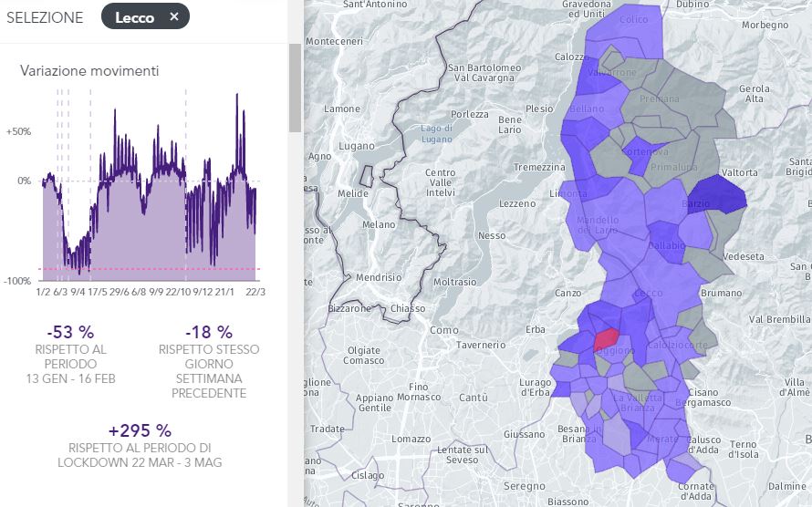Screen dimensions: 812x507
Task: Click the Lago di Lugano map label
Action: [x=436, y=134]
